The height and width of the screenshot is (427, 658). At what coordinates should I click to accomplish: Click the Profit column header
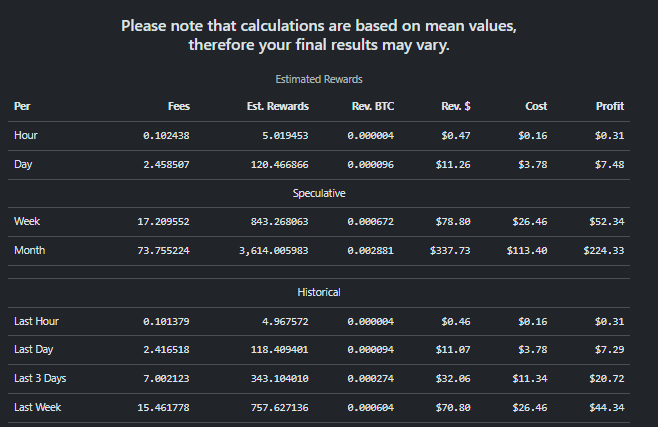(x=610, y=106)
